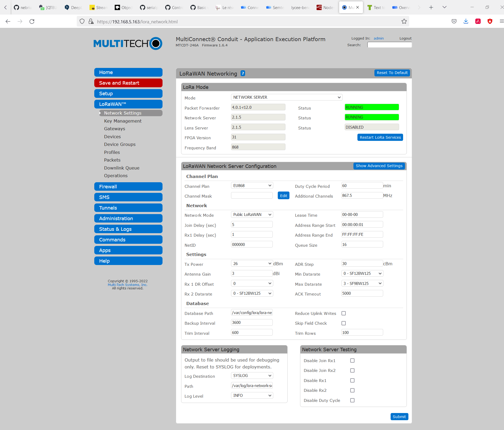Click Save and Restart
The height and width of the screenshot is (430, 504).
128,83
